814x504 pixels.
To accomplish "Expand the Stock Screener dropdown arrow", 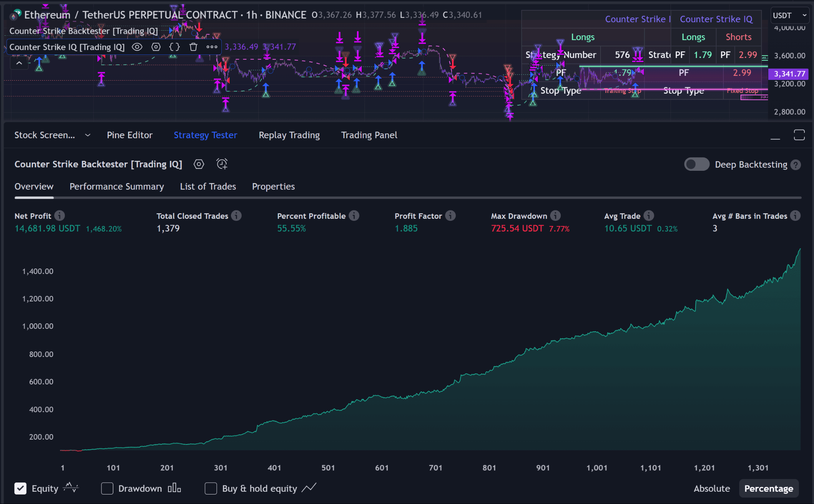I will 88,135.
